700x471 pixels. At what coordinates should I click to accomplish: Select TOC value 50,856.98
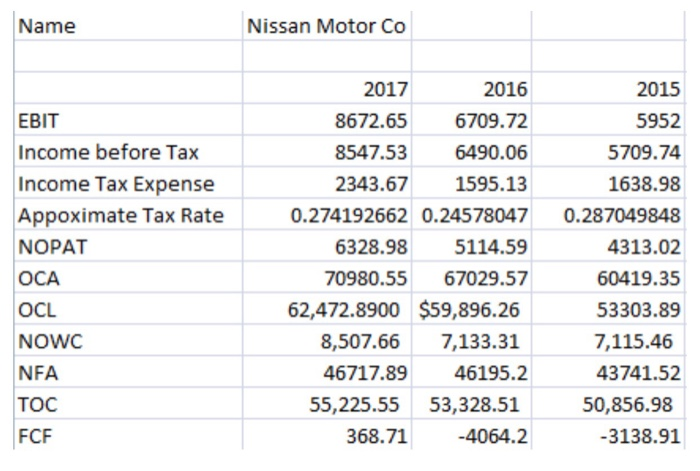608,404
